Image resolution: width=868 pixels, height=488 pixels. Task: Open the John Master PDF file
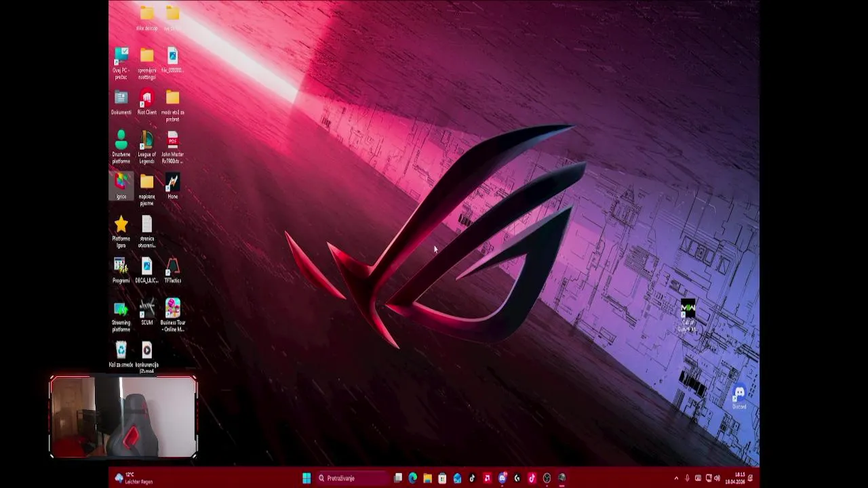[172, 147]
